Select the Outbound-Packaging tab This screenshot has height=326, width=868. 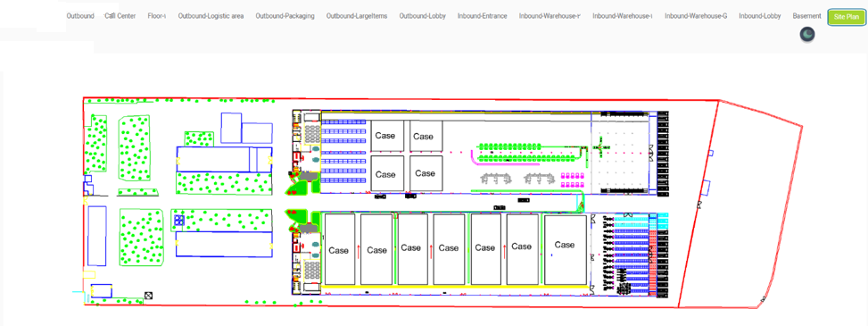pyautogui.click(x=285, y=16)
